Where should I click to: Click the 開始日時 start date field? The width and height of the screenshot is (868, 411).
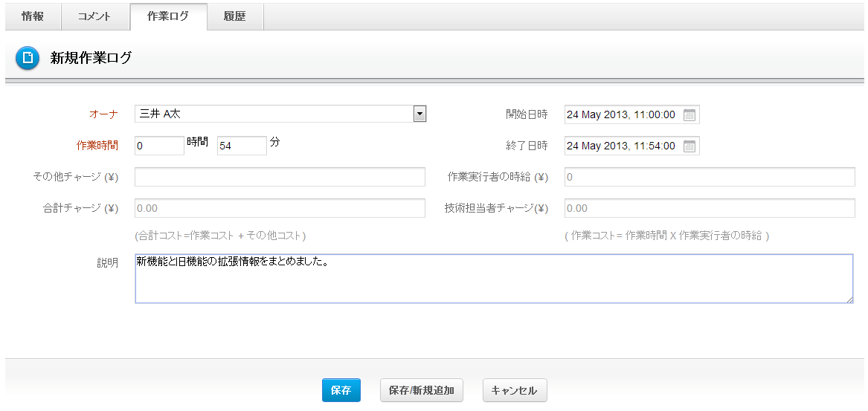[622, 115]
